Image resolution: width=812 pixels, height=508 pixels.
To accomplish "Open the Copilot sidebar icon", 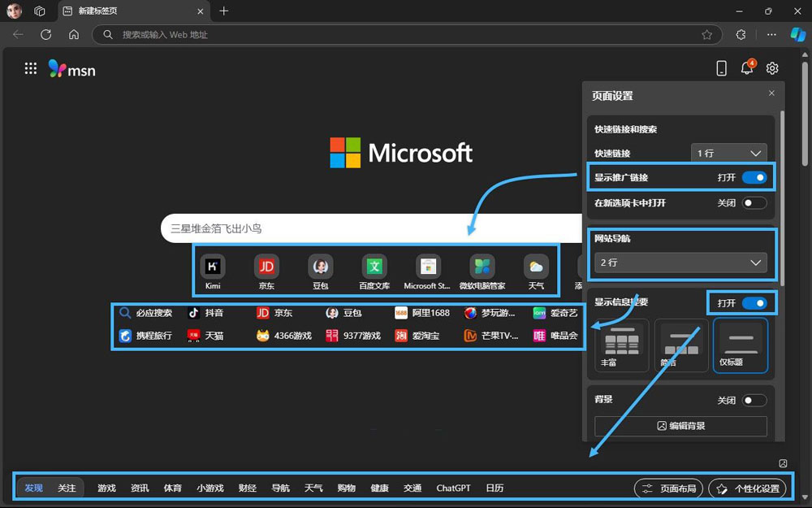I will tap(797, 34).
